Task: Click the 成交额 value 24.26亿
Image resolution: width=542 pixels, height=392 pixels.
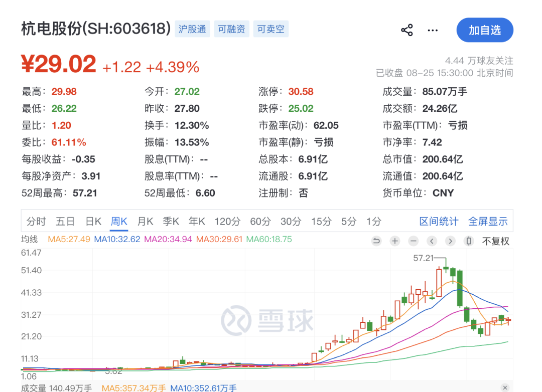Action: click(x=440, y=108)
